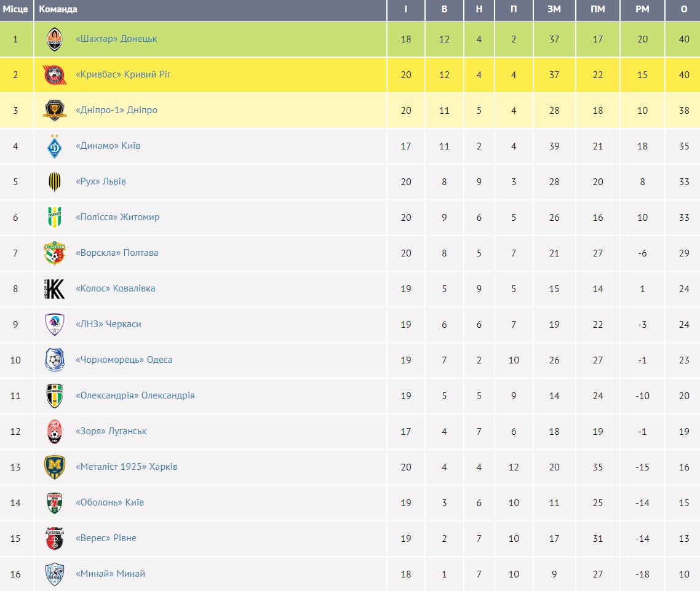The height and width of the screenshot is (591, 700).
Task: Click the Zorya Luhansk club logo
Action: coord(55,432)
